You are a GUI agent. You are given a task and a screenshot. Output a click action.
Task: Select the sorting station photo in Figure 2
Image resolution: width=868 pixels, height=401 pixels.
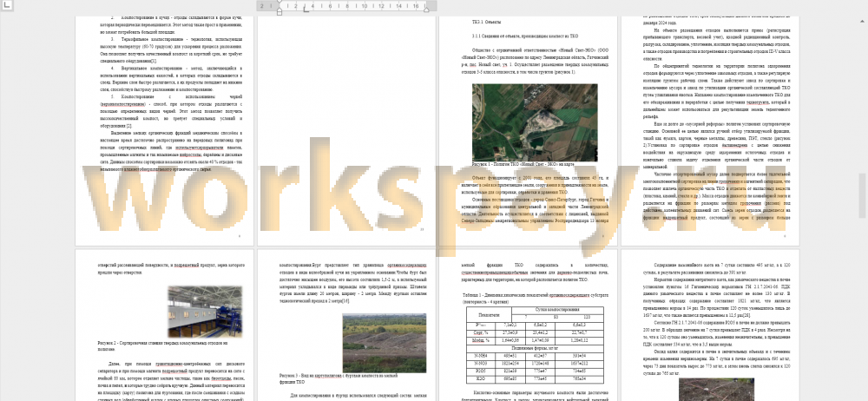(205, 312)
